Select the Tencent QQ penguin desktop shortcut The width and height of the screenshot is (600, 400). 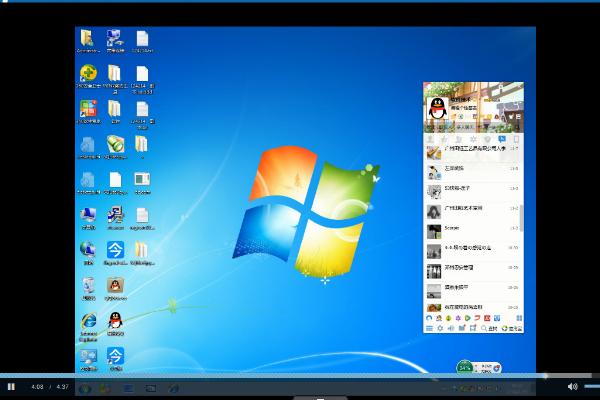(115, 324)
